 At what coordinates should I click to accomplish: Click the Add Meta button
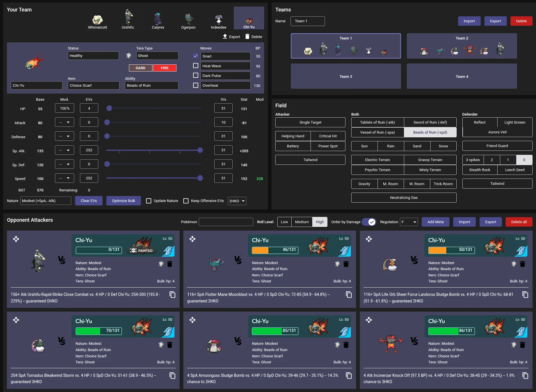pos(435,222)
